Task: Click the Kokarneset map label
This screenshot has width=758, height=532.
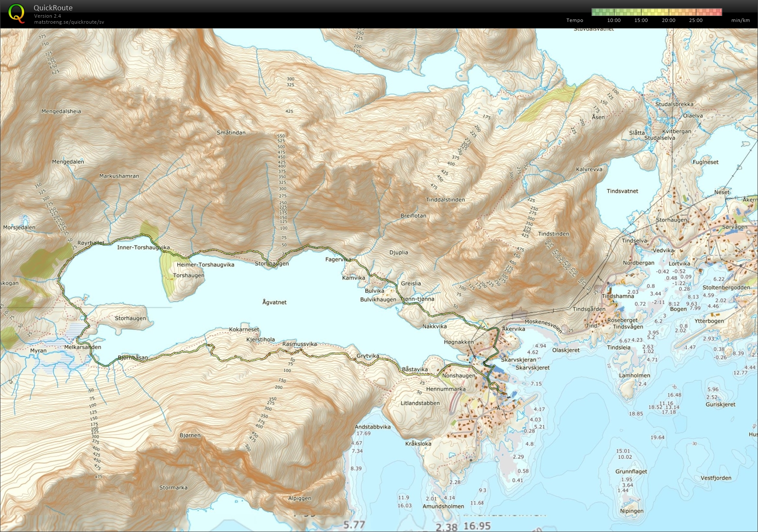Action: [x=244, y=329]
